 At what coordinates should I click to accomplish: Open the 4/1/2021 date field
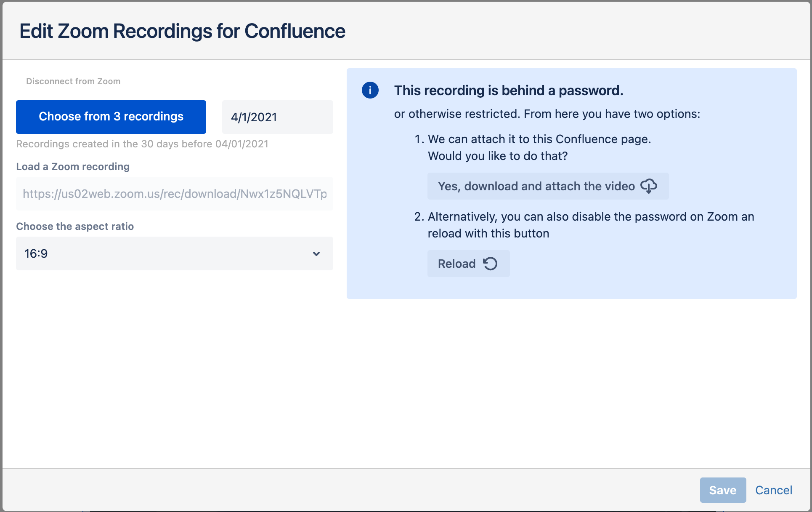(278, 117)
